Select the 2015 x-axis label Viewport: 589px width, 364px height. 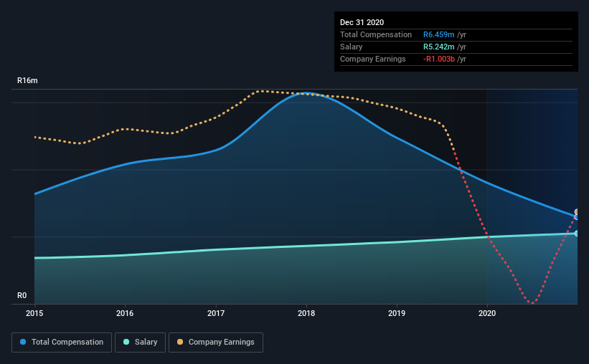34,313
